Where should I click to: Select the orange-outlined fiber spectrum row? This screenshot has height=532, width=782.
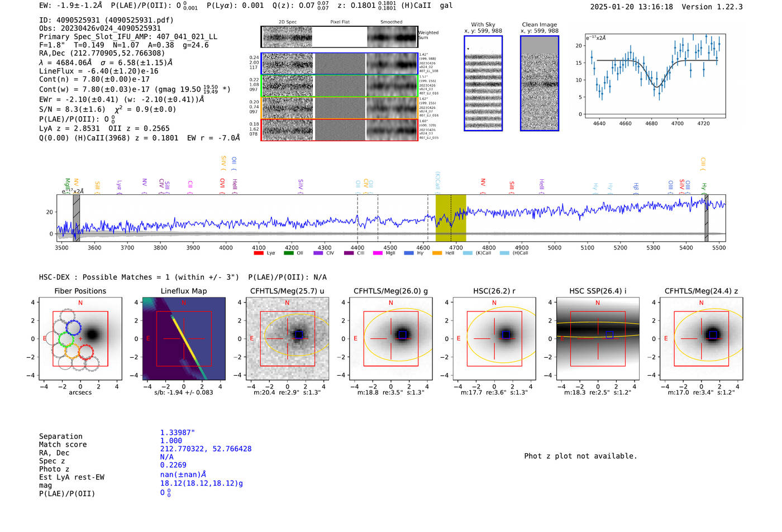pos(339,107)
